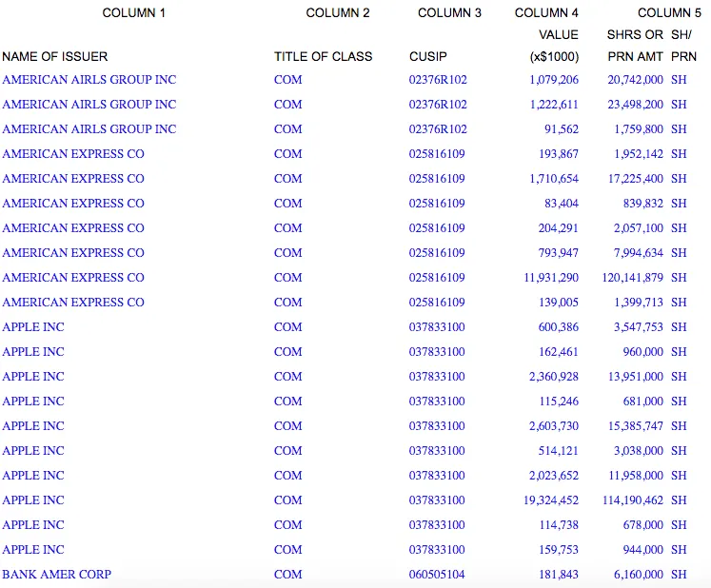Click the value 91,562
This screenshot has width=711, height=588.
(x=562, y=129)
